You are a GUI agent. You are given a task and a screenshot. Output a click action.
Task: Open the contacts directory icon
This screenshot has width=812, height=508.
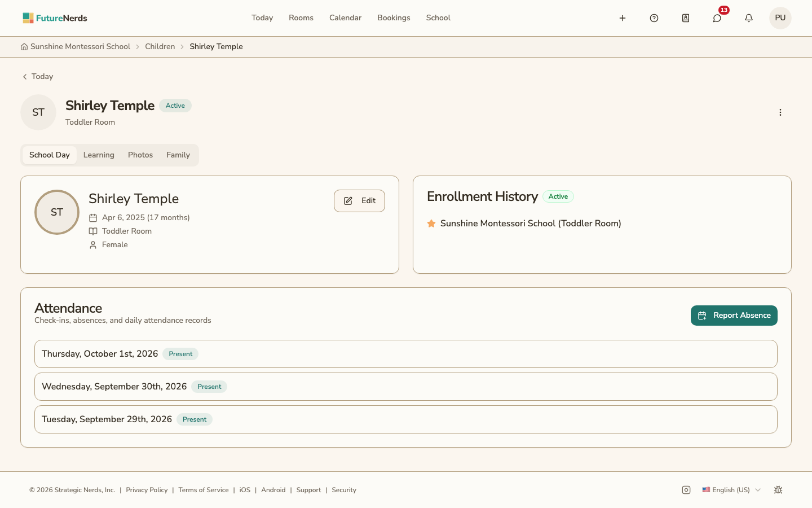(686, 18)
